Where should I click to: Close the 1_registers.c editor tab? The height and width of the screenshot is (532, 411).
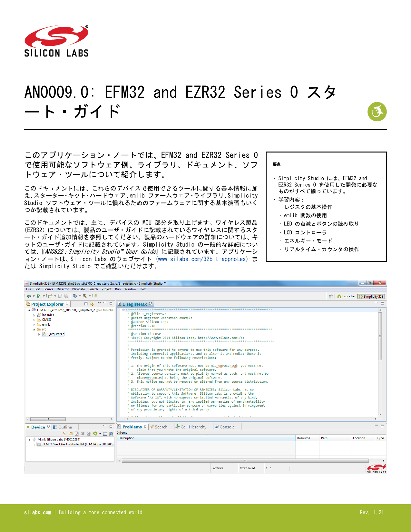point(151,304)
